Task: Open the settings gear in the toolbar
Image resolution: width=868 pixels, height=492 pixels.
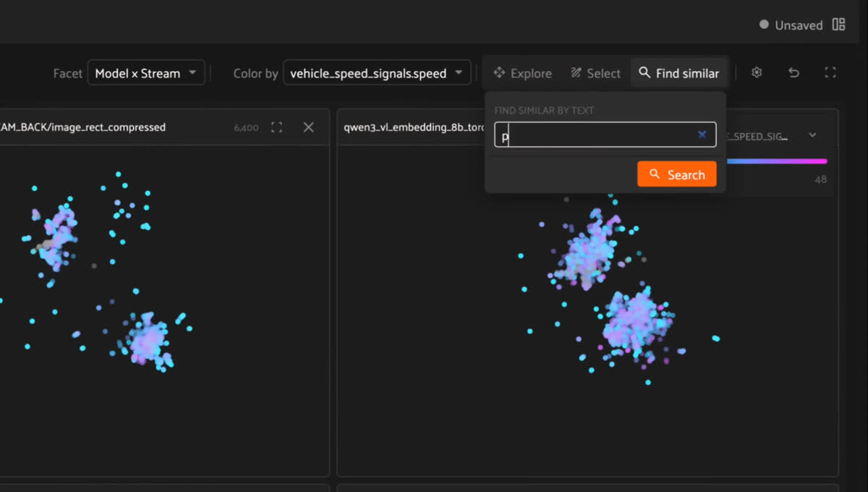Action: [757, 72]
